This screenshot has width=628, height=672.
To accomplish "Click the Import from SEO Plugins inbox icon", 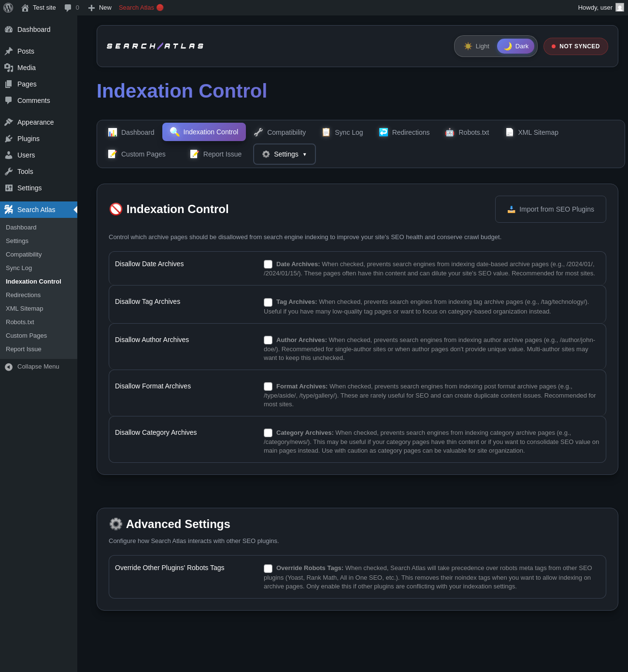I will click(x=512, y=209).
